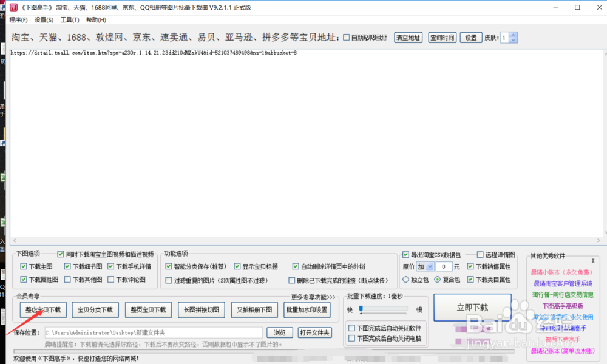The image size is (607, 364).
Task: Click the 清空地址 button
Action: click(408, 38)
